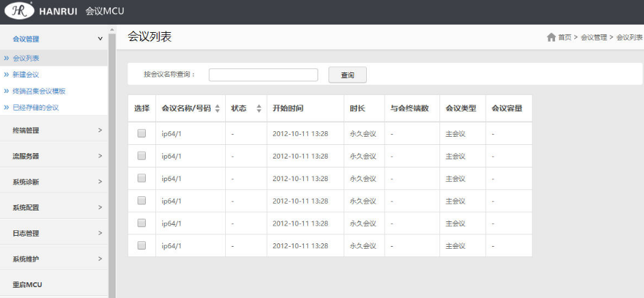644x298 pixels.
Task: Sort by 状态 column arrows
Action: 259,108
